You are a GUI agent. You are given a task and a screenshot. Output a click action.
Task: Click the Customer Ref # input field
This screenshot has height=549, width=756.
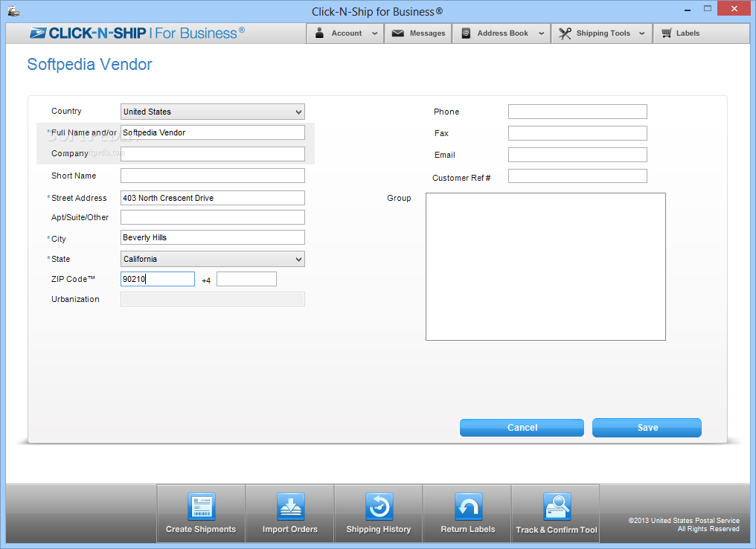[x=577, y=176]
